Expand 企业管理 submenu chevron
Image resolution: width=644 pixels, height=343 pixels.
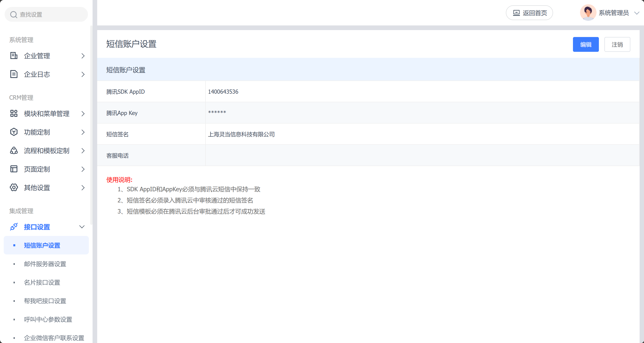[83, 56]
